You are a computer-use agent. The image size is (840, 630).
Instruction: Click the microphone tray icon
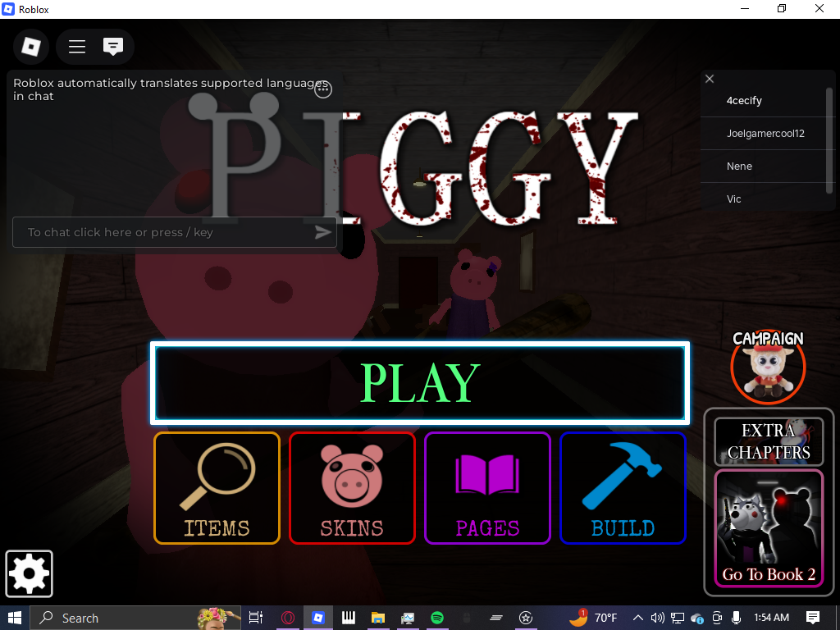tap(736, 618)
